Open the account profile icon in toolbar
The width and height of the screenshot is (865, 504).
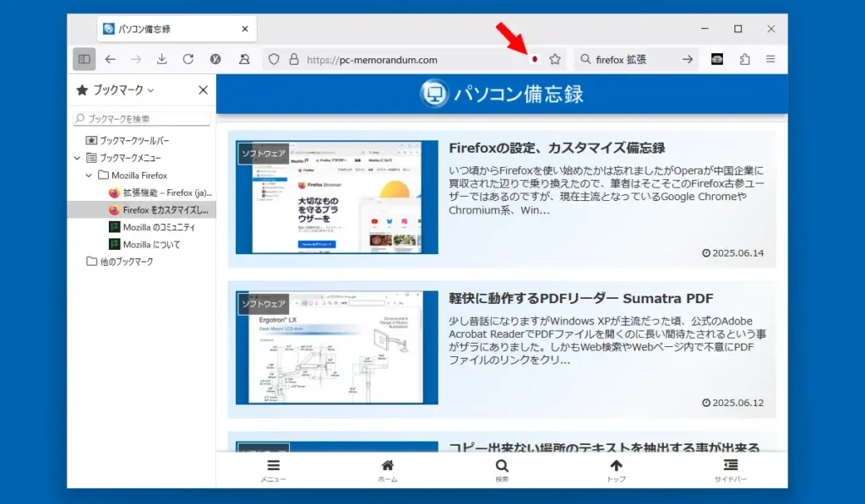(244, 59)
